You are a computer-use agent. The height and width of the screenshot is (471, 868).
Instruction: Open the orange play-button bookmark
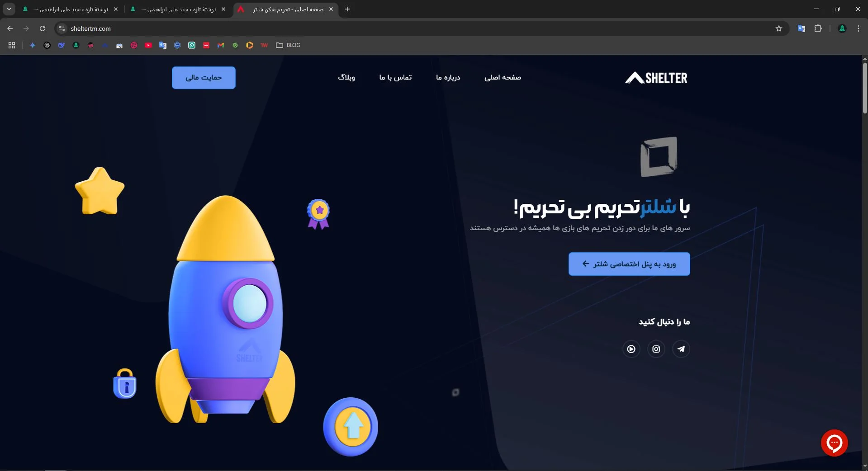pos(250,45)
